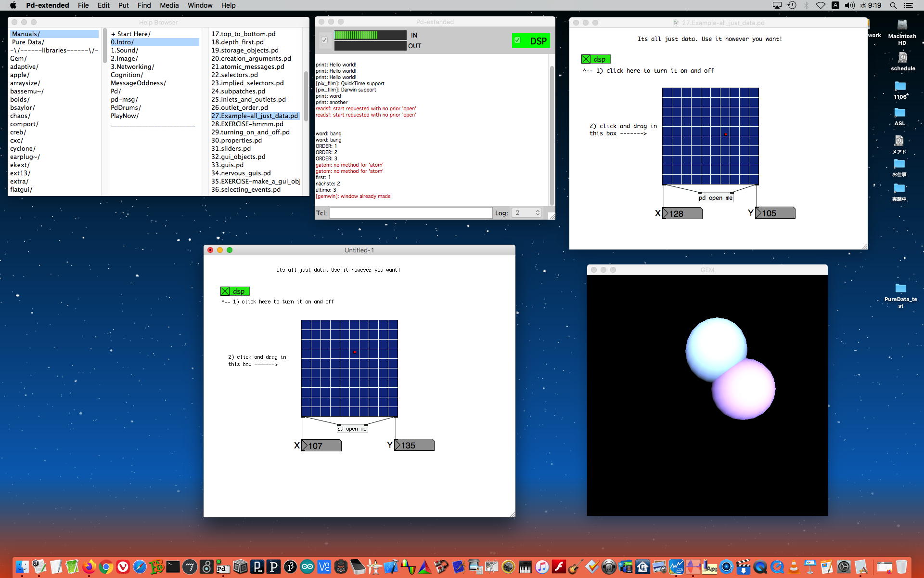Click the Spotlight search icon in the menu bar
924x578 pixels.
tap(893, 5)
